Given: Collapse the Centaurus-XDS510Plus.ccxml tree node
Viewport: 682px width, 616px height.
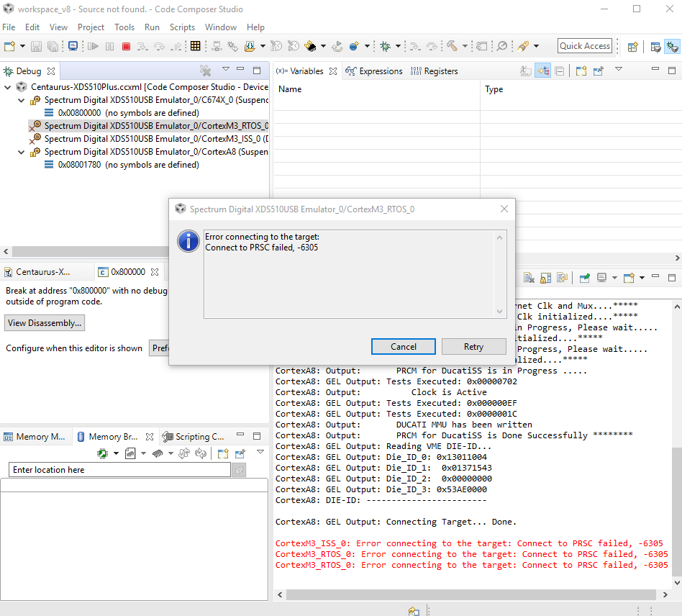Looking at the screenshot, I should point(7,88).
